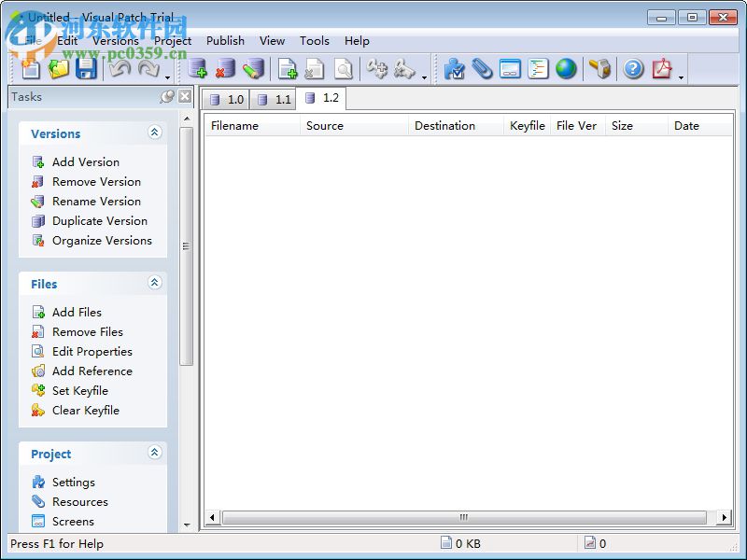Sort by Filename column header

(253, 126)
